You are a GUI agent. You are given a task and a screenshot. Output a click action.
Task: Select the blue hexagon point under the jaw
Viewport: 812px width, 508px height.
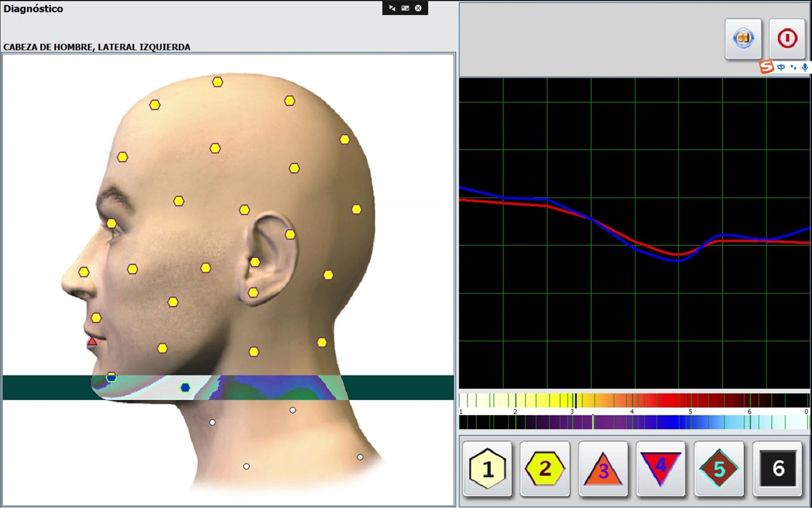pos(186,388)
